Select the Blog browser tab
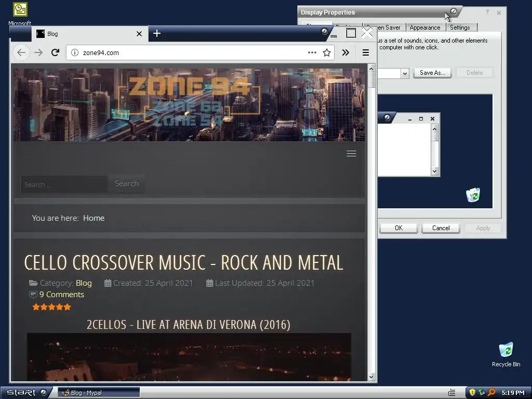This screenshot has width=532, height=399. point(90,34)
